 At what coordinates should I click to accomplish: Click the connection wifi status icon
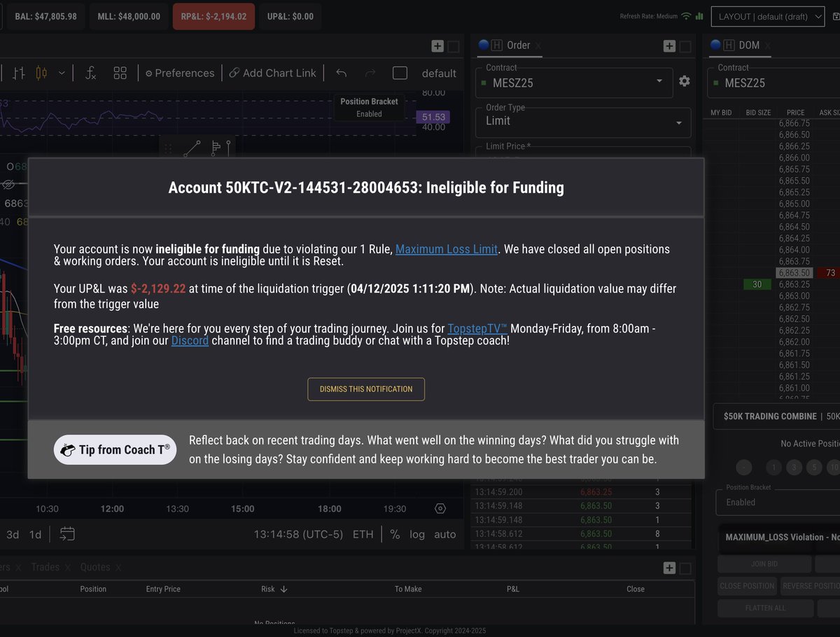pos(686,16)
